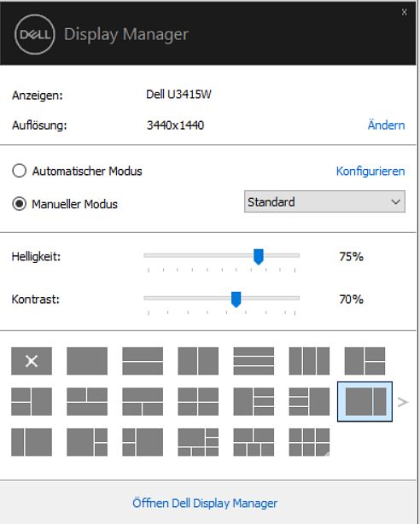This screenshot has height=524, width=420.
Task: Select three stacked left plus right column layout
Action: click(309, 401)
